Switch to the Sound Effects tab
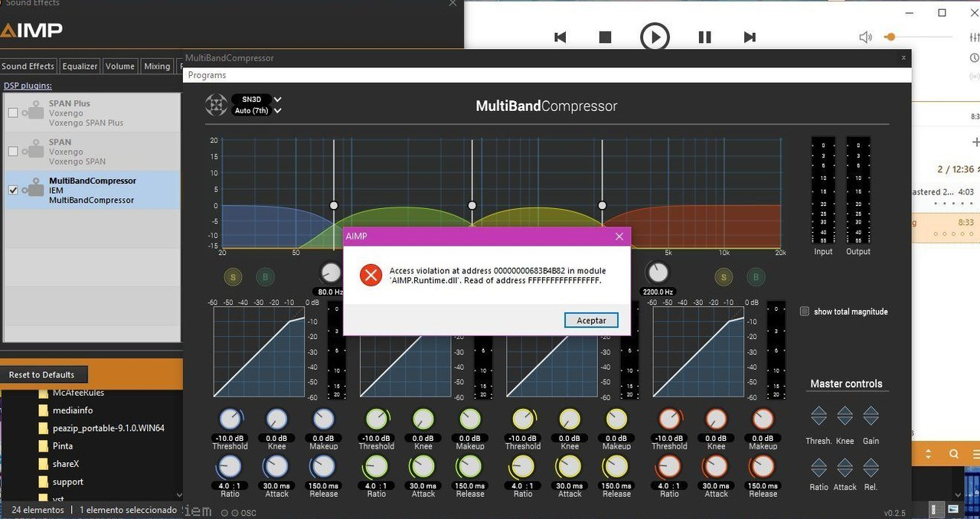980x519 pixels. pyautogui.click(x=28, y=66)
